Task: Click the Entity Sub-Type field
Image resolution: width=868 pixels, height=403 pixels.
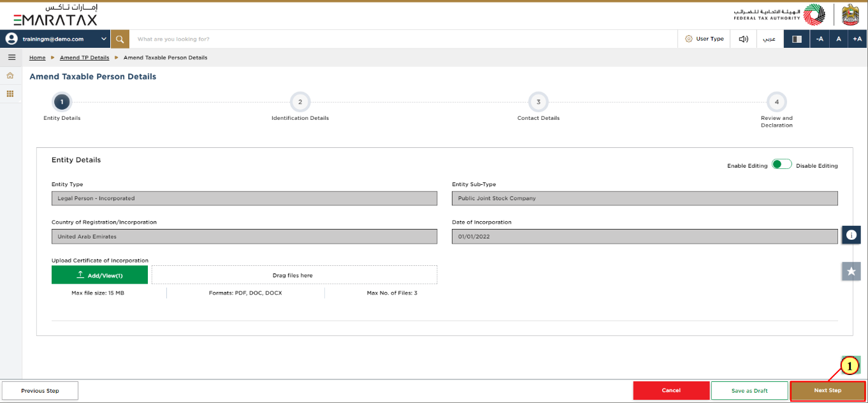Action: click(645, 198)
